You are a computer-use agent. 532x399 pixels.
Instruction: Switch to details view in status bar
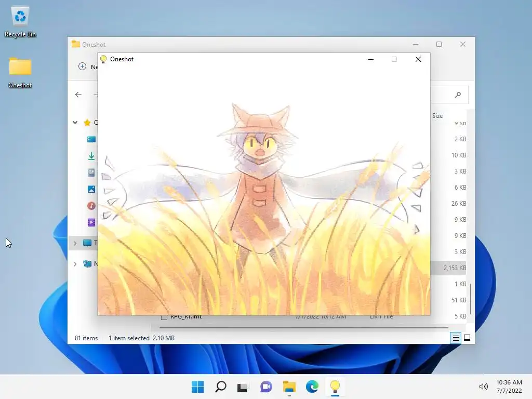pos(456,338)
